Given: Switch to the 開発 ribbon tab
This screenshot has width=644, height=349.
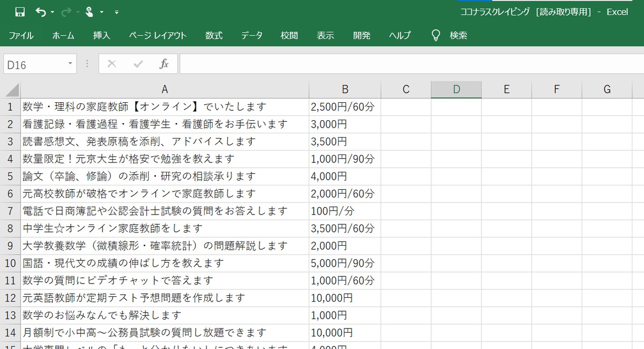Looking at the screenshot, I should point(362,35).
